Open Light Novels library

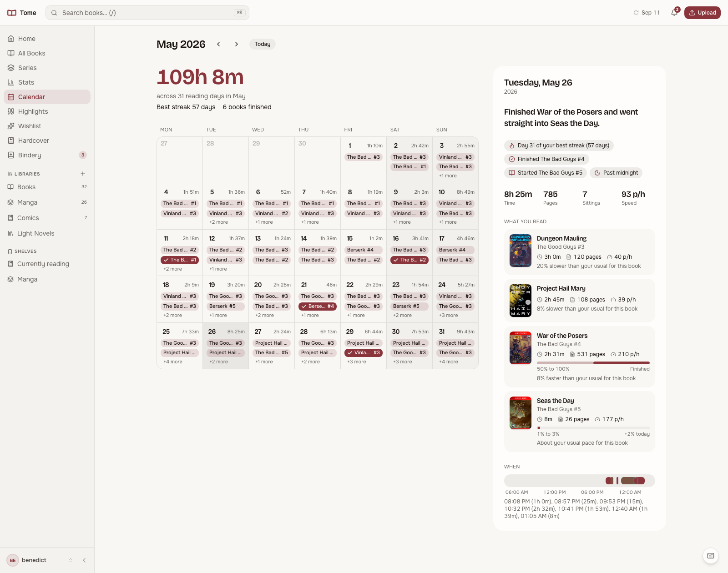pyautogui.click(x=47, y=233)
